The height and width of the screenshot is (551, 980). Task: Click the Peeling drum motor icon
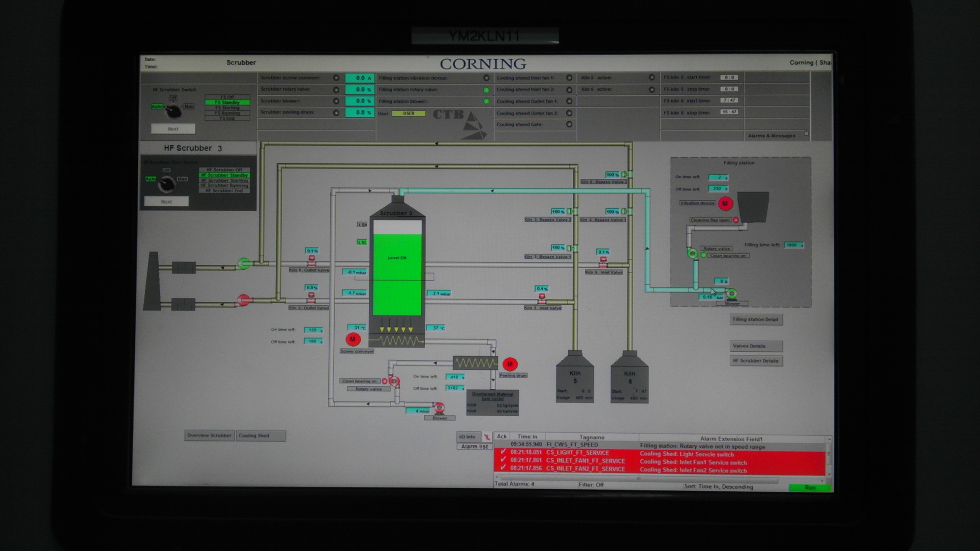click(x=510, y=364)
